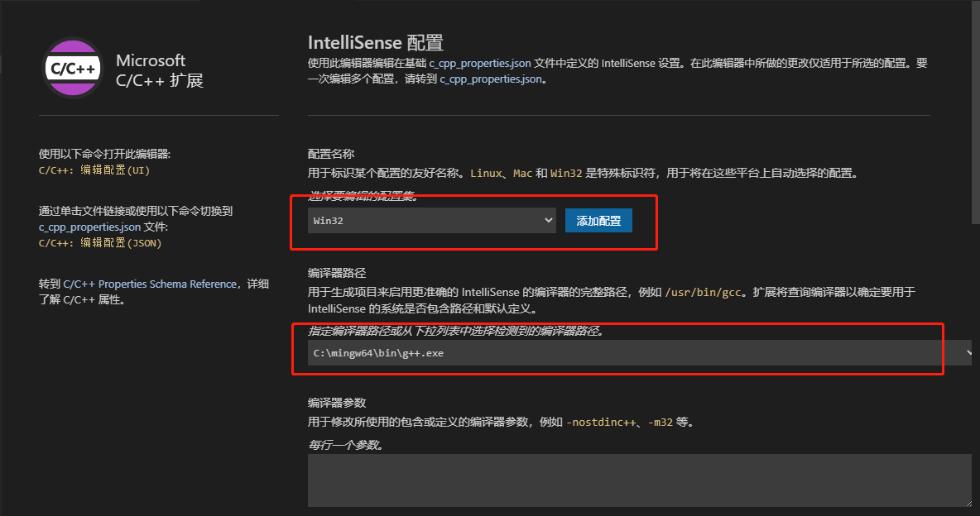
Task: Click the vertical scrollbar of the settings page
Action: tap(976, 112)
